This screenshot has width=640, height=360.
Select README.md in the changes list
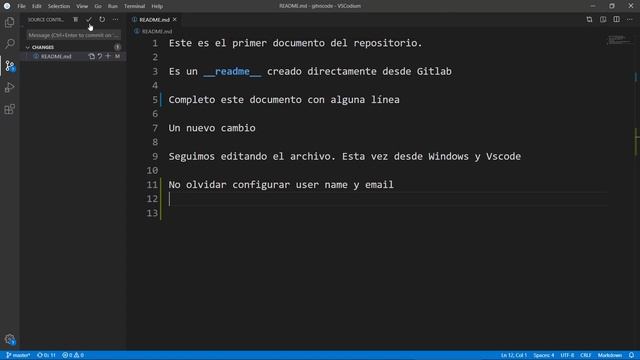pyautogui.click(x=56, y=56)
